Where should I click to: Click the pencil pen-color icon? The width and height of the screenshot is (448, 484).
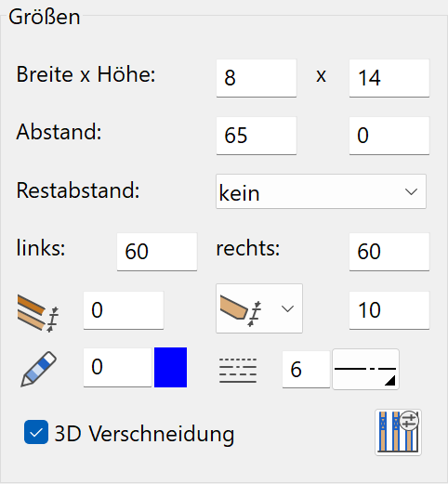point(38,369)
